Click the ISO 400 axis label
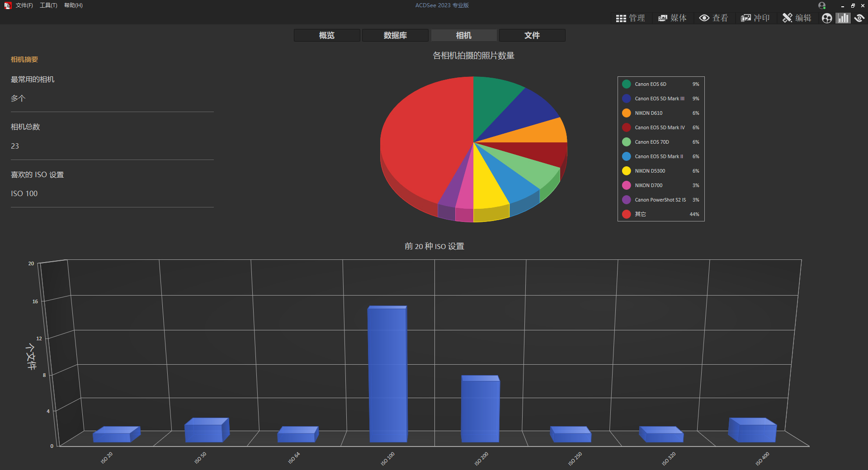Screen dimensions: 868x470 coord(762,459)
